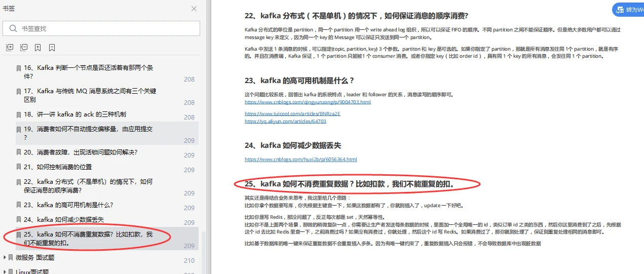Viewport: 644px width, 274px height.
Task: Expand the 微服务 面试题 bookmark group
Action: pyautogui.click(x=5, y=258)
